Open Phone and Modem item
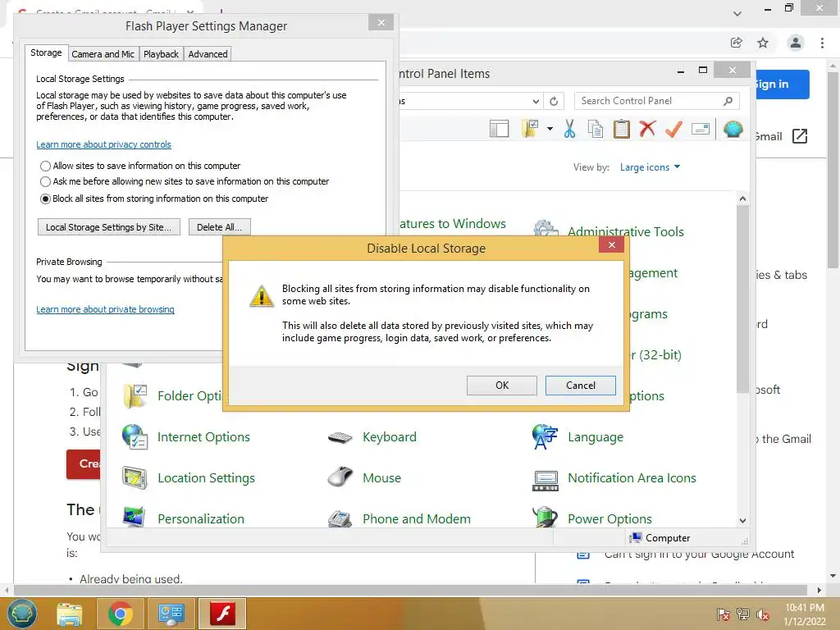 [x=399, y=518]
